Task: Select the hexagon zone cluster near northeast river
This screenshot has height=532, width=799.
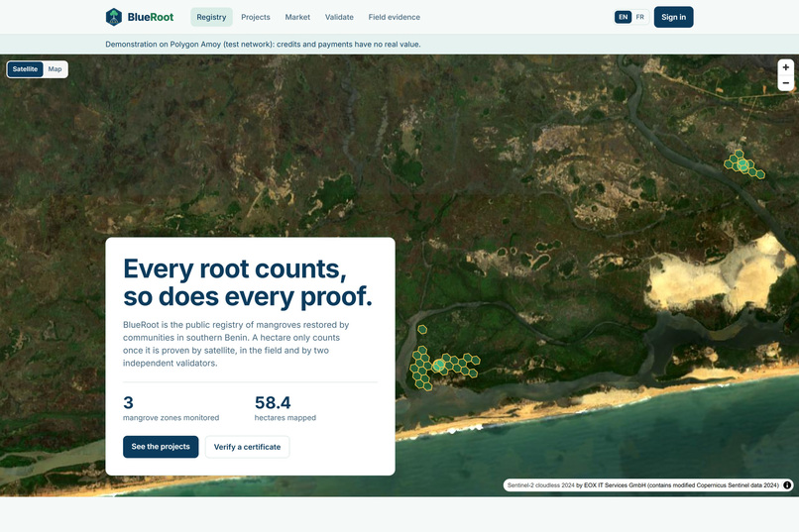Action: tap(743, 164)
